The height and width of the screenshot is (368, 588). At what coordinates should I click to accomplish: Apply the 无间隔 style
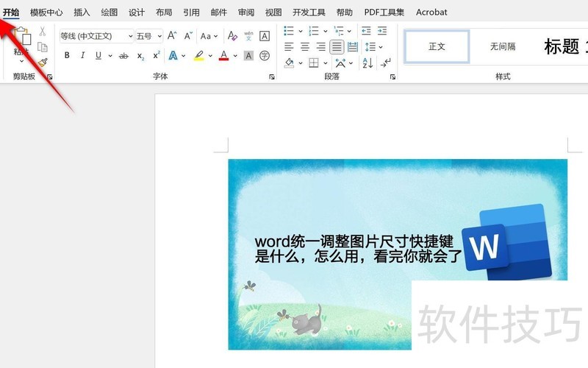pyautogui.click(x=503, y=46)
